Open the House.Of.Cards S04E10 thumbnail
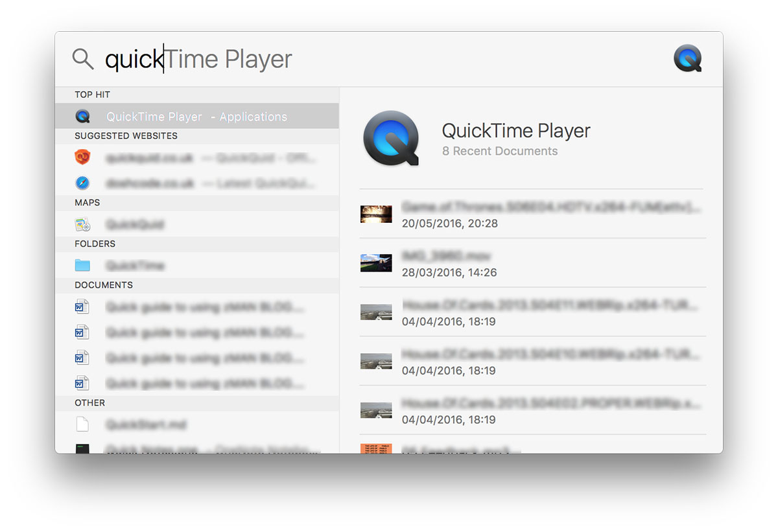The height and width of the screenshot is (532, 778). [x=376, y=361]
